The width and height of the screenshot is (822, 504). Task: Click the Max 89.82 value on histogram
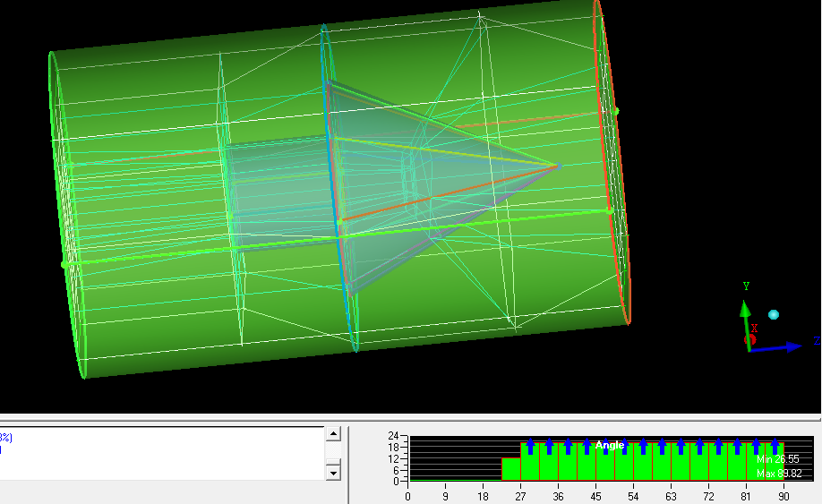point(777,473)
